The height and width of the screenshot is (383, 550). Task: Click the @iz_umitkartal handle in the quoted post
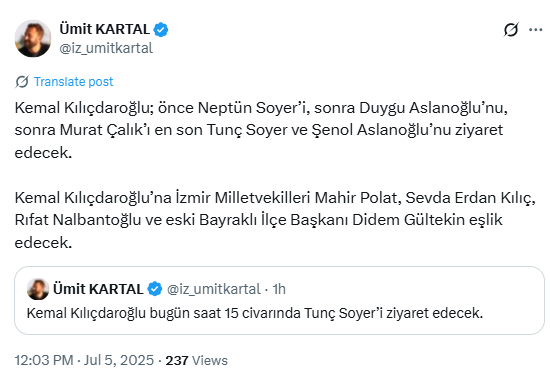pyautogui.click(x=214, y=289)
